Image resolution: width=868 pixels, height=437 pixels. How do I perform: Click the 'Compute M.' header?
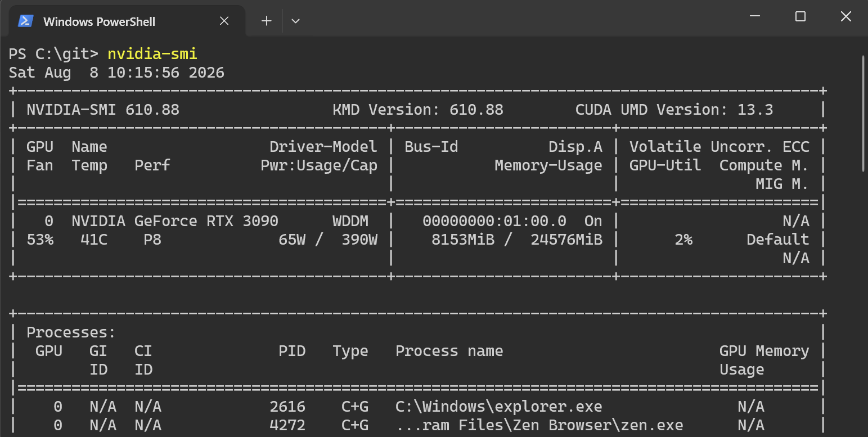(x=764, y=165)
